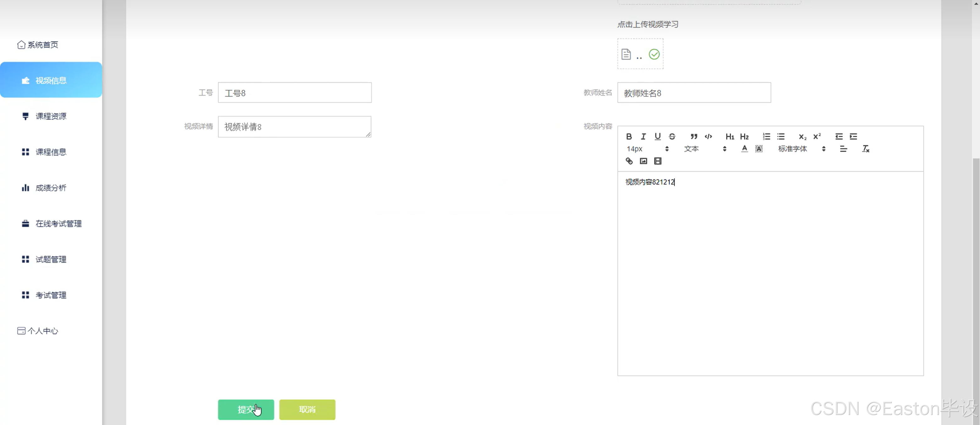980x425 pixels.
Task: Click the 点击上传视频学习 label
Action: click(x=648, y=24)
